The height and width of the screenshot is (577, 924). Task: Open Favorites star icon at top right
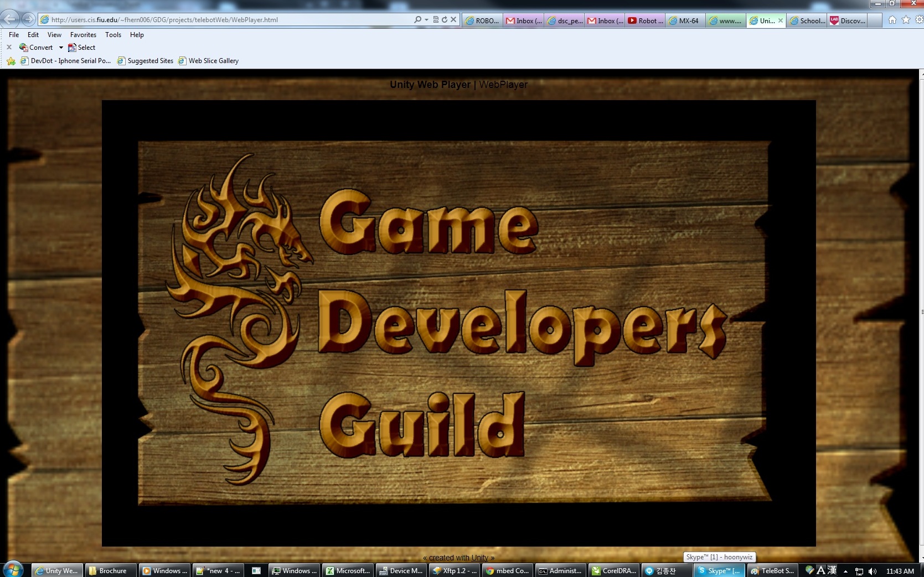click(x=906, y=20)
